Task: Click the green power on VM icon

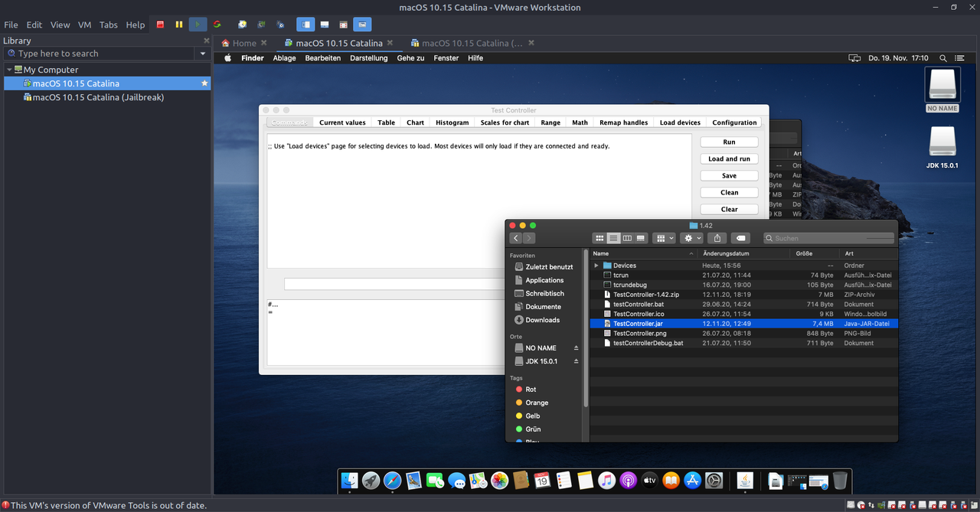Action: pos(198,24)
